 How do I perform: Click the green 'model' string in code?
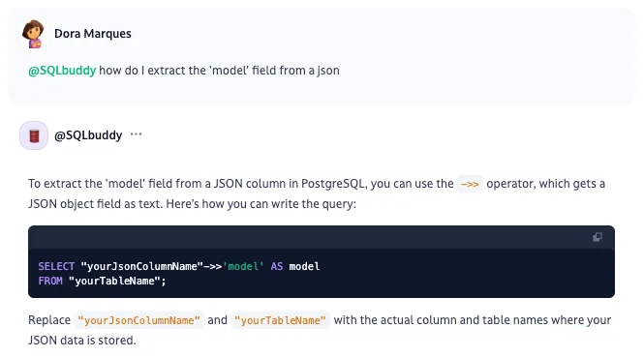pos(243,266)
